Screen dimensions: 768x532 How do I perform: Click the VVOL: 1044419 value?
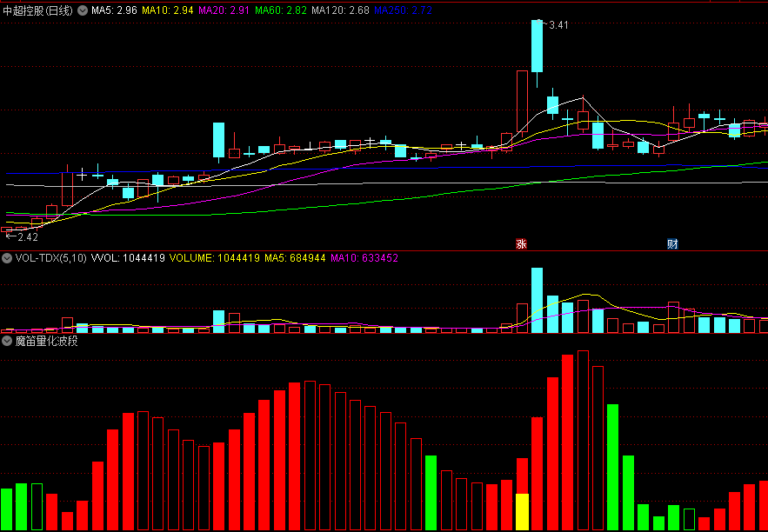(x=128, y=258)
